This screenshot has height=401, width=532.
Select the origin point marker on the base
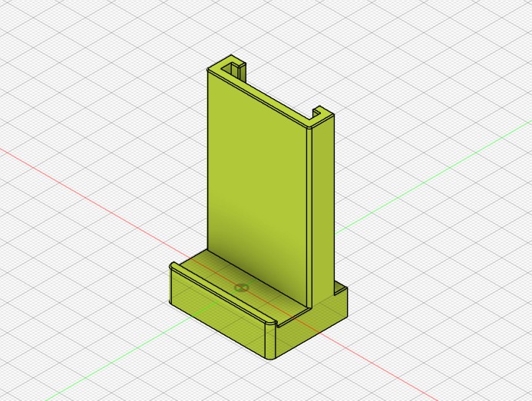tap(242, 288)
